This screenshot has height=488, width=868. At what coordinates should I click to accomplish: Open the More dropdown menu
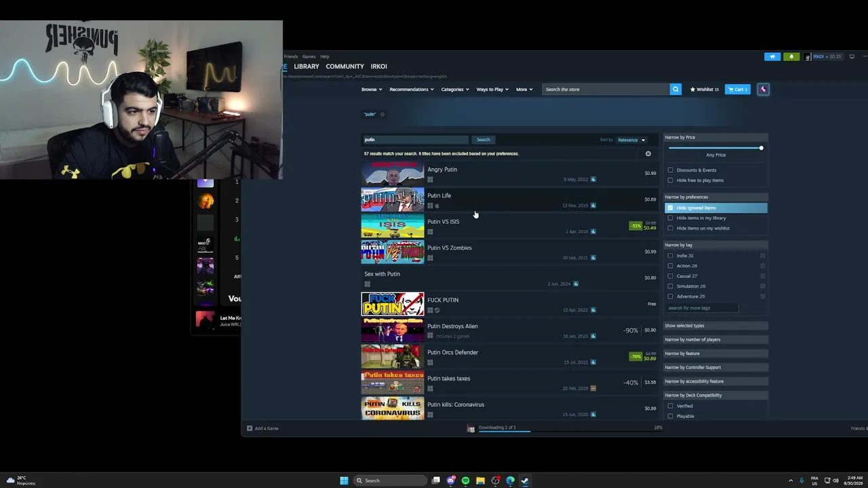click(524, 89)
